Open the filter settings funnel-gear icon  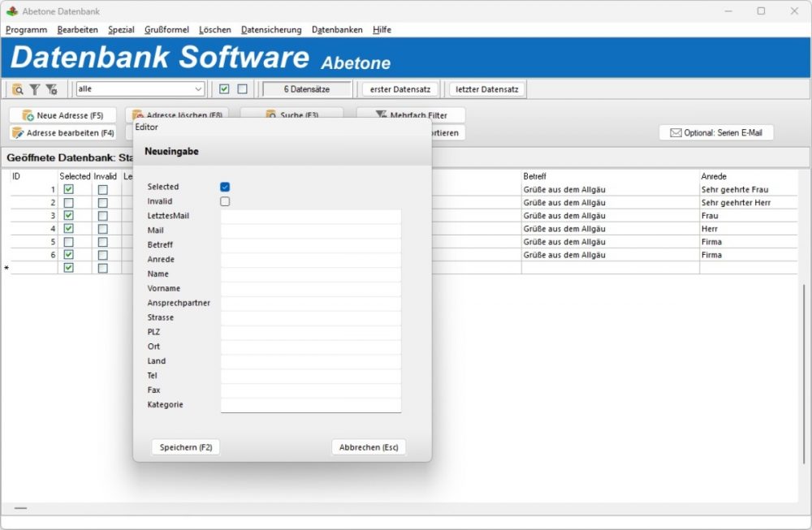click(51, 89)
